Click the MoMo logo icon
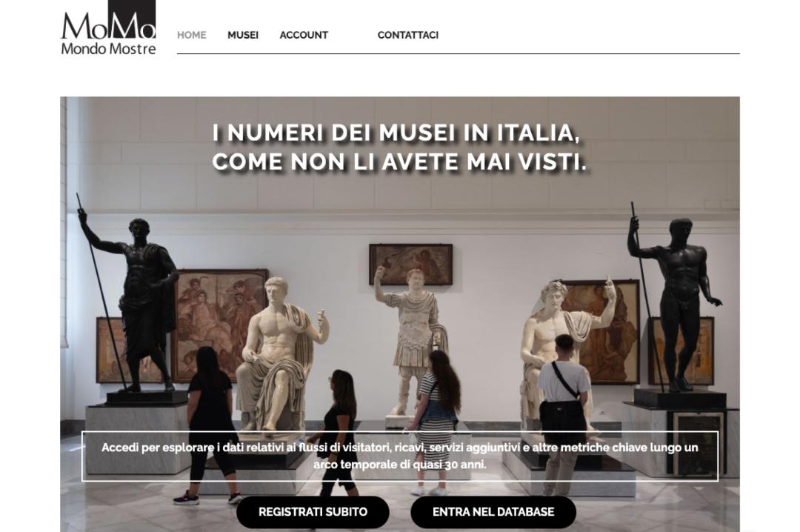Screen dimensions: 800x532 click(108, 21)
